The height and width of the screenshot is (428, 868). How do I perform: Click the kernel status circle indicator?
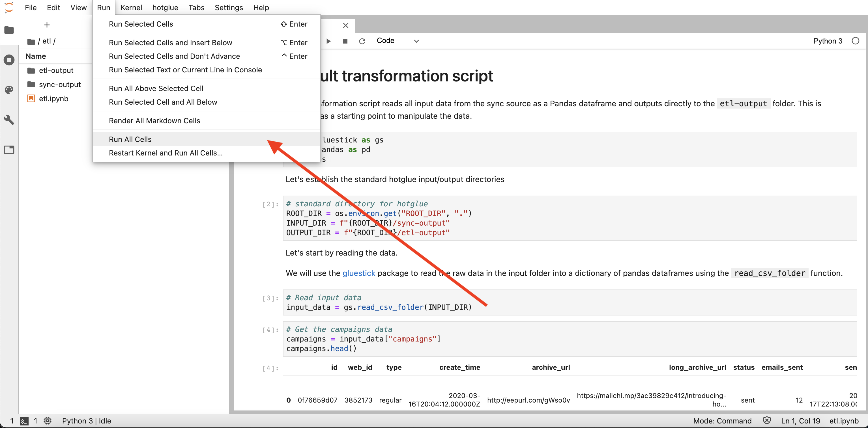[x=855, y=41]
